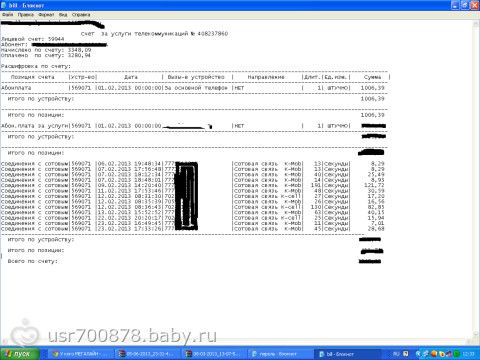This screenshot has height=360, width=480.
Task: Click the green round tray icon
Action: [457, 354]
